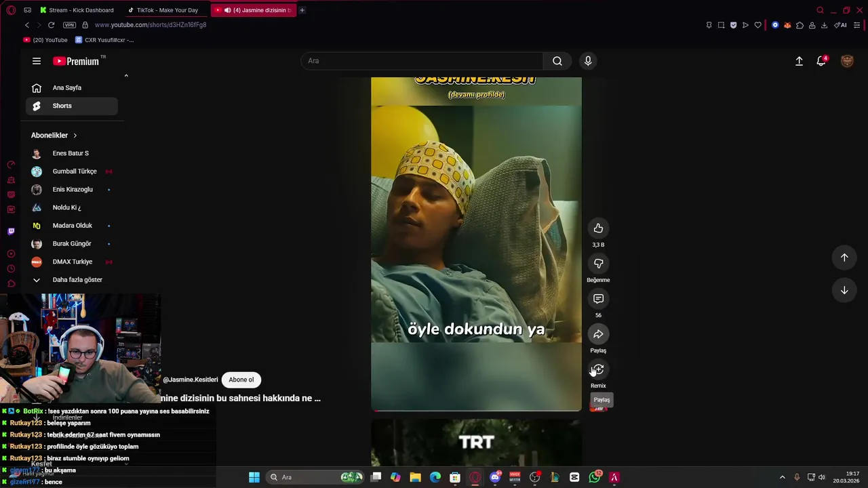
Task: Mute the Jasmine YouTube tab audio
Action: point(227,10)
